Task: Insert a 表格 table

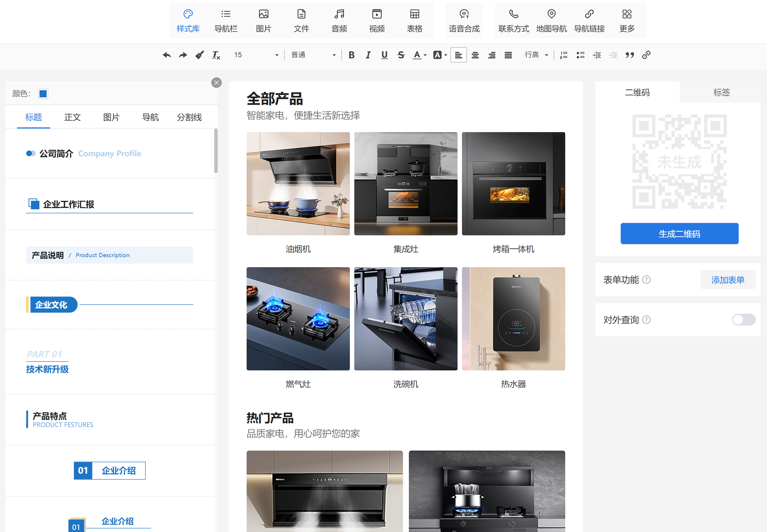Action: (414, 21)
